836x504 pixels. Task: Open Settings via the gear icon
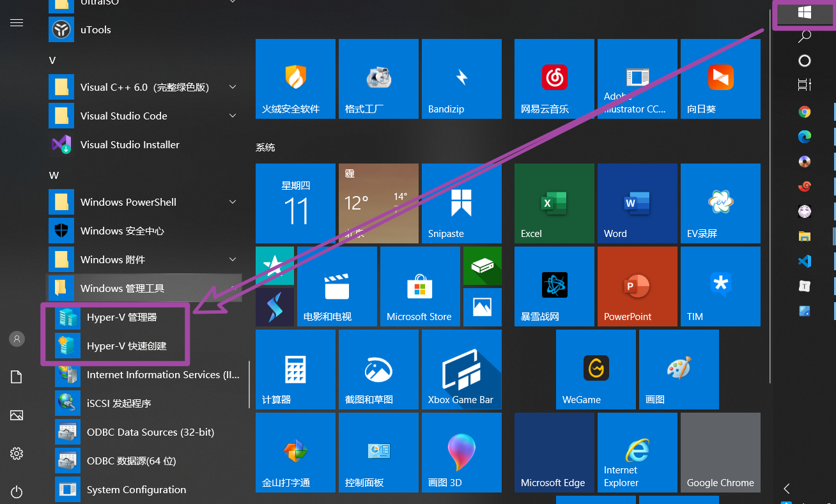17,454
